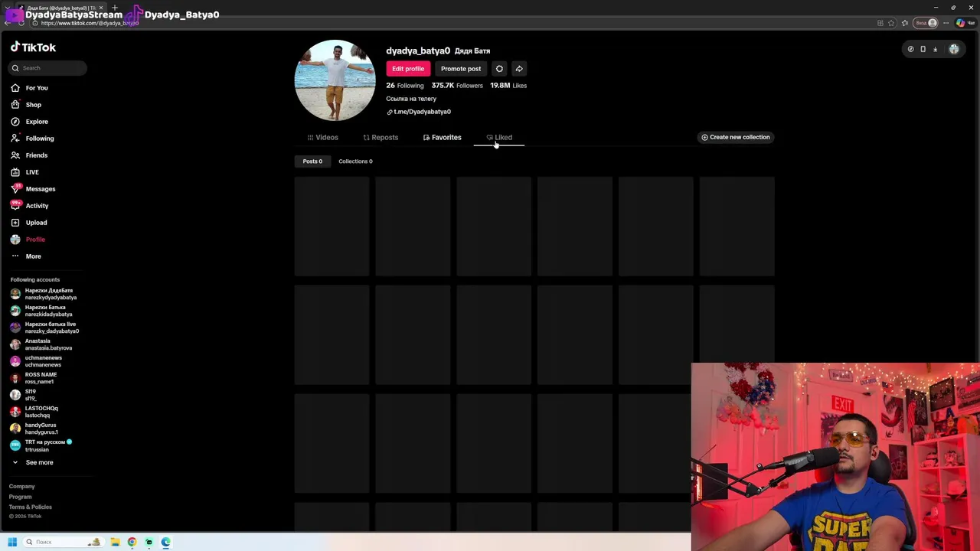Open the Activity notifications
This screenshot has height=551, width=980.
29,206
